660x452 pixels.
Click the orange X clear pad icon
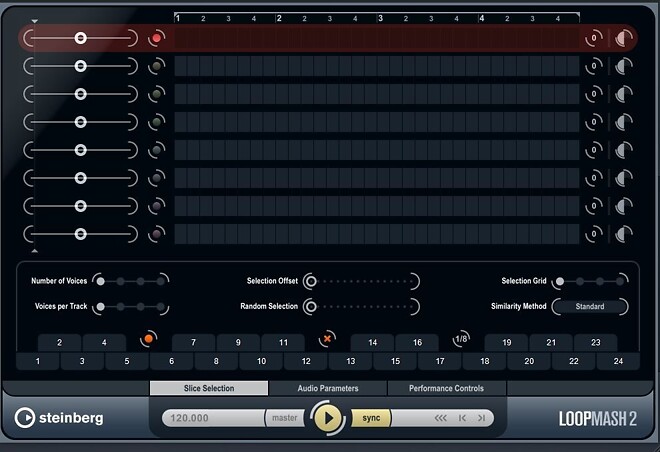point(326,339)
